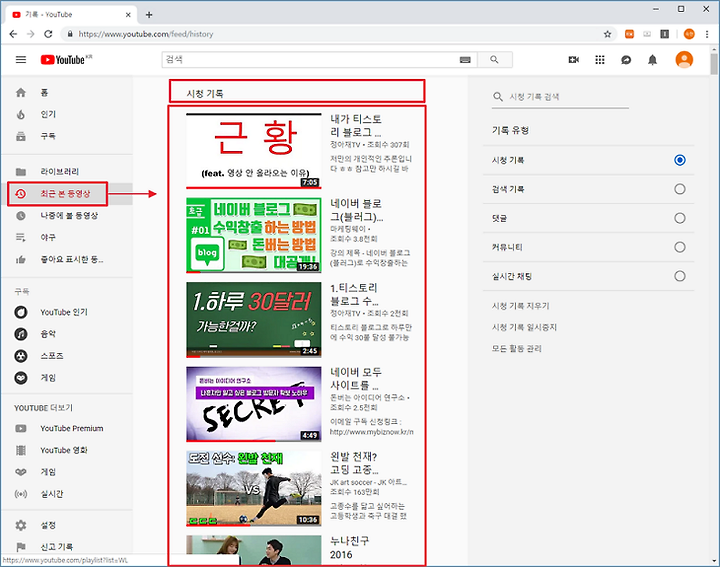Close the 기록 - YouTube tab
Screen dimensions: 720x567
click(128, 15)
